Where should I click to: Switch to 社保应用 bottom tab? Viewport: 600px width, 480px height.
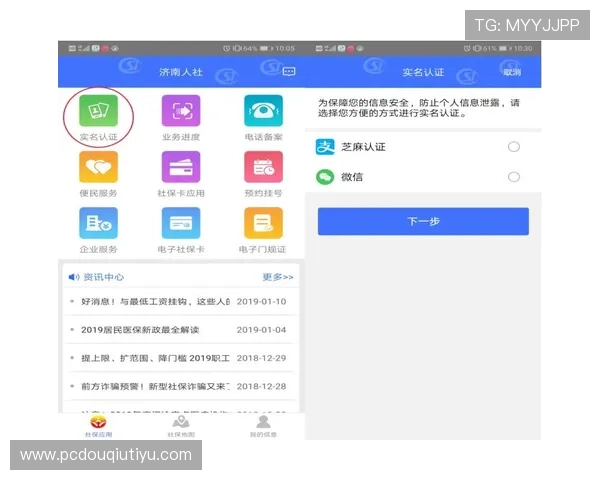(x=98, y=426)
